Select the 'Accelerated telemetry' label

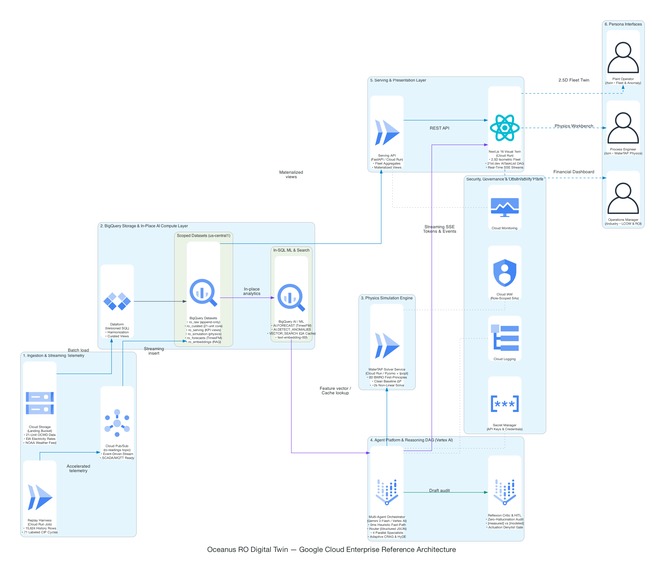[78, 468]
